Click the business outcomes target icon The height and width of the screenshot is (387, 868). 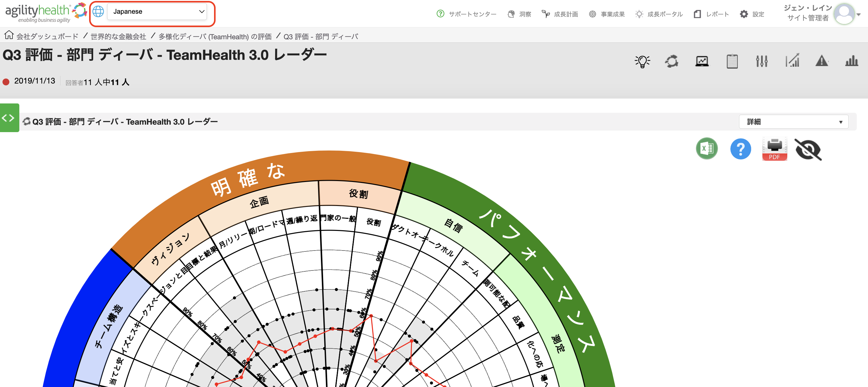(x=592, y=14)
